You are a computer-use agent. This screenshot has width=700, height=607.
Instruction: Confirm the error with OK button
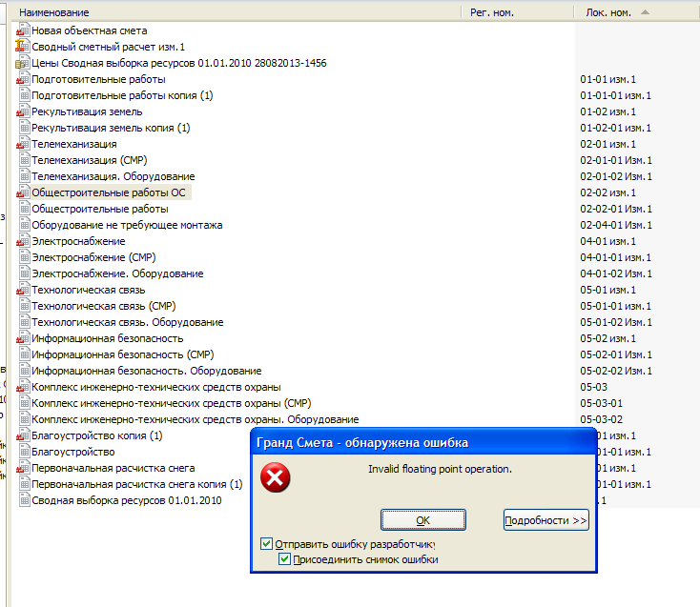(423, 520)
